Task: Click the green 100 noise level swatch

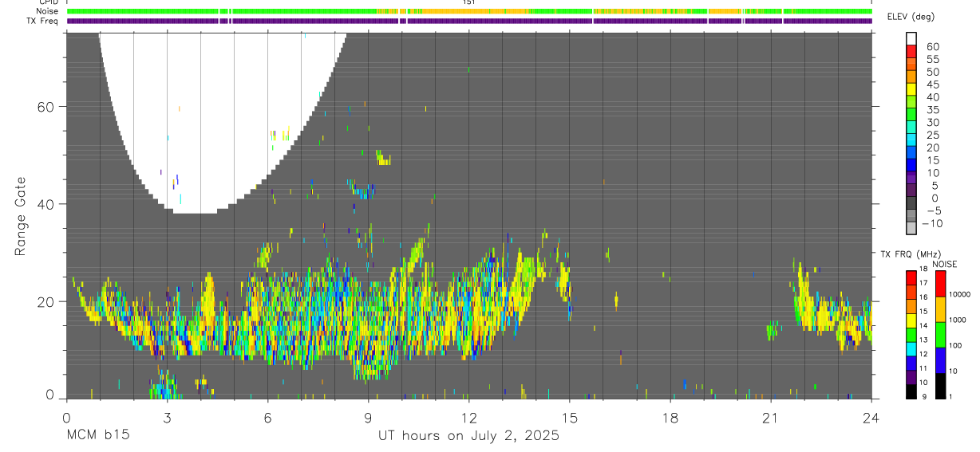Action: (x=941, y=335)
